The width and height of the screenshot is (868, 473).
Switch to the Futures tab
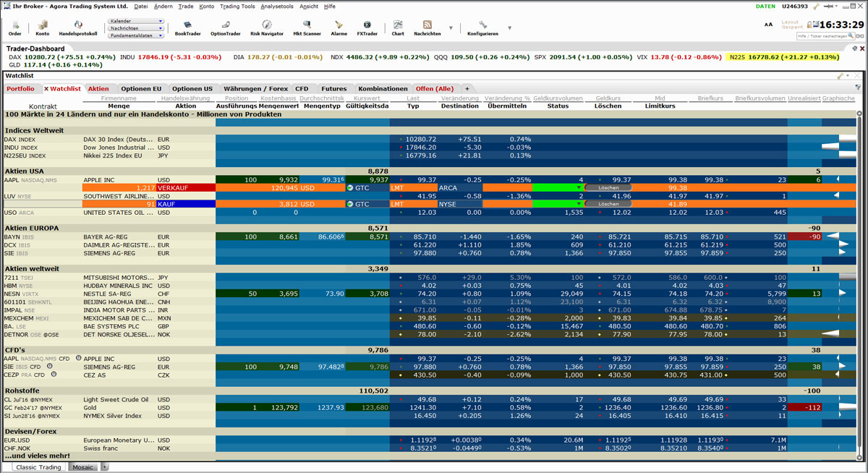(x=333, y=88)
